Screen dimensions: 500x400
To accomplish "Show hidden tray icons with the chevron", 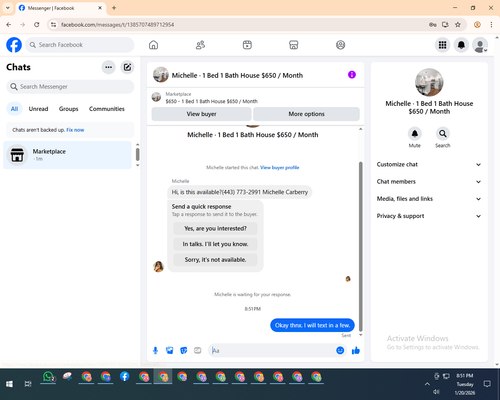I will pyautogui.click(x=427, y=384).
